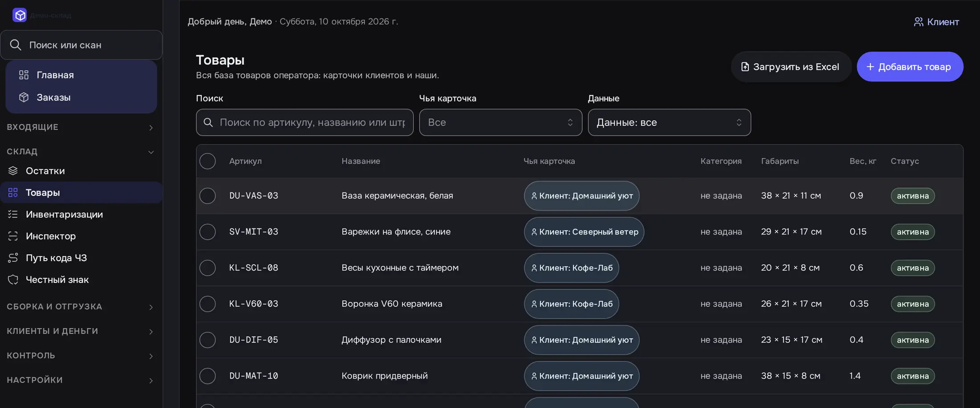Click the scan icon beside Инспектор
Image resolution: width=980 pixels, height=408 pixels.
(x=13, y=236)
